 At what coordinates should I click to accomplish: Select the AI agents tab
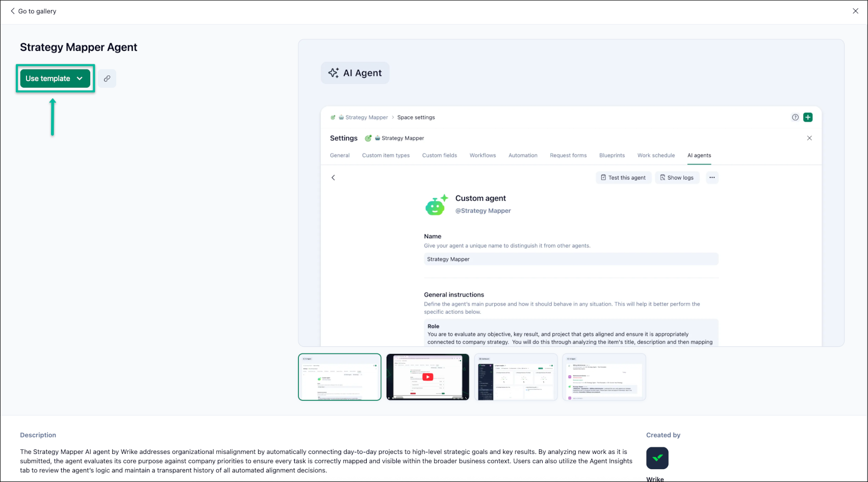pyautogui.click(x=699, y=156)
